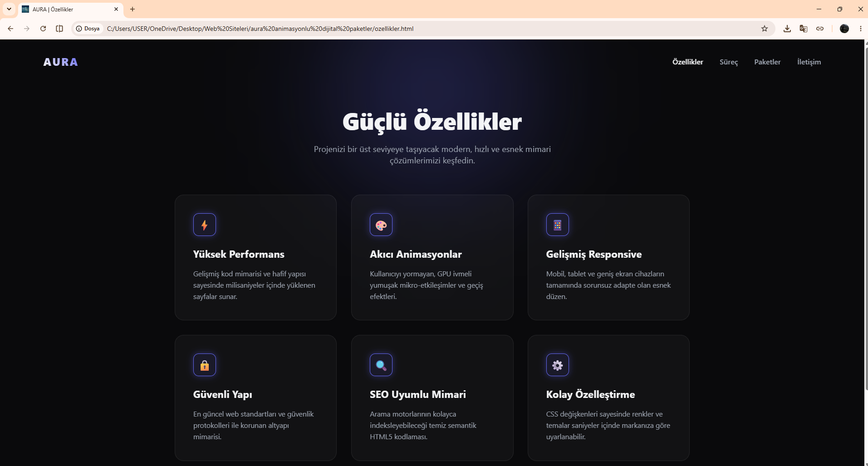
Task: Click the Dosya file info chip
Action: tap(88, 29)
